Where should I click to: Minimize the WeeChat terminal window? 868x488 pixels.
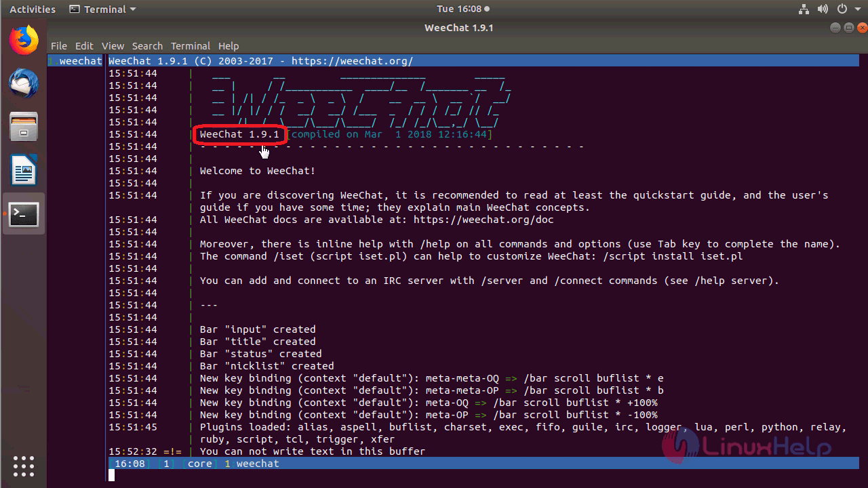835,28
